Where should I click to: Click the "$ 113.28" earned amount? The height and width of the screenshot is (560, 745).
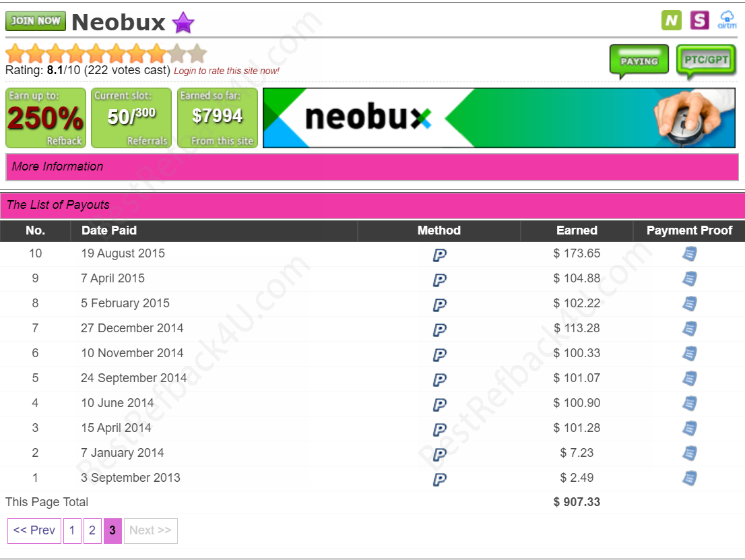click(x=577, y=328)
